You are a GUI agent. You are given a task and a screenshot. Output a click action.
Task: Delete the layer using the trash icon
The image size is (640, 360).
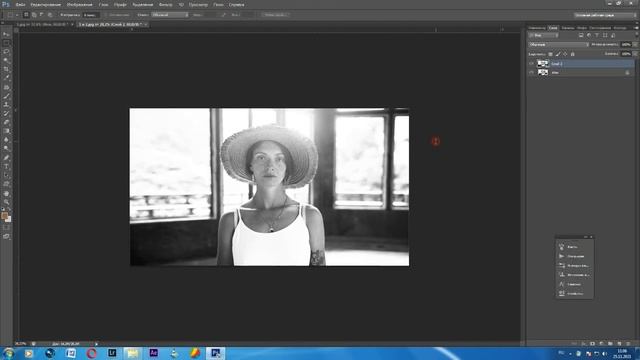click(x=628, y=344)
